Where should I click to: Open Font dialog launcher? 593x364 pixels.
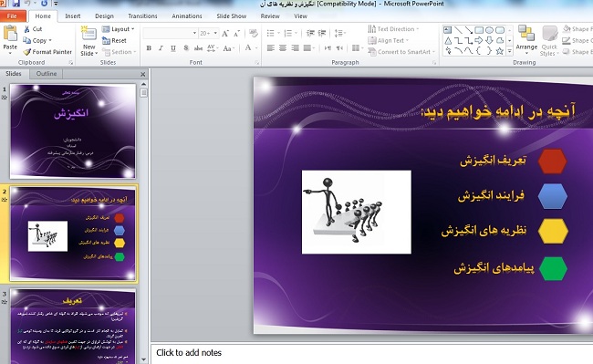point(256,63)
